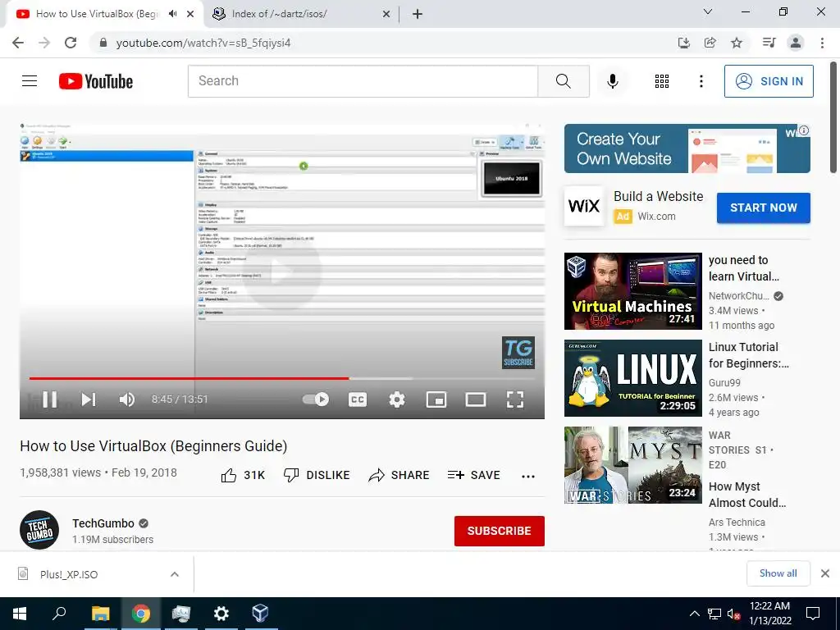Open File Explorer from the taskbar
840x630 pixels.
coord(100,614)
